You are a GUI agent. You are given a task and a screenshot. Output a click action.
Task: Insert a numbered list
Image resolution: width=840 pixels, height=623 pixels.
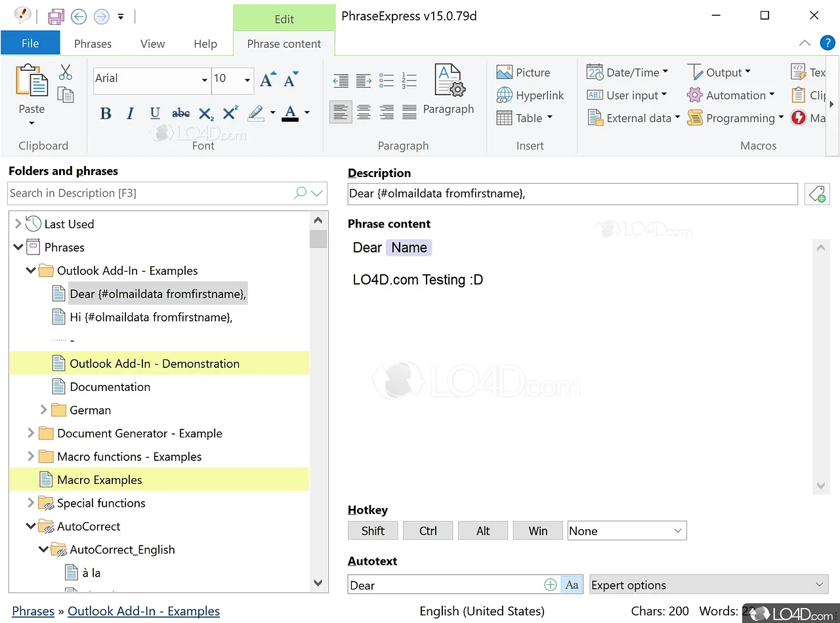tap(409, 81)
